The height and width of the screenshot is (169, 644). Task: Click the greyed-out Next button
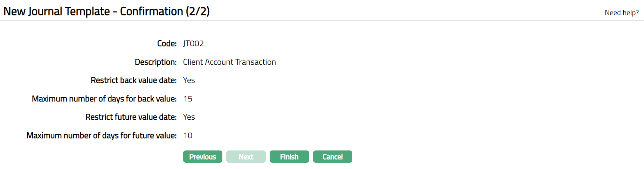(x=246, y=157)
